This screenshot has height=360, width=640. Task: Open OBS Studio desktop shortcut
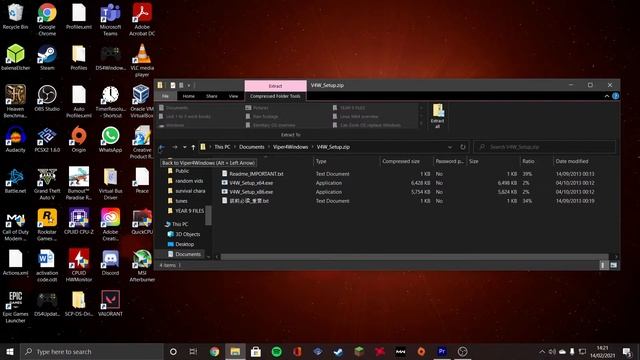(x=47, y=98)
